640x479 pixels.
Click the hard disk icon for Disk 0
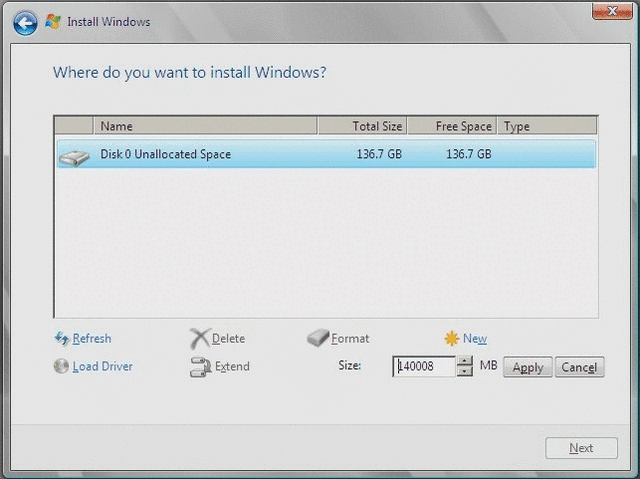coord(74,157)
